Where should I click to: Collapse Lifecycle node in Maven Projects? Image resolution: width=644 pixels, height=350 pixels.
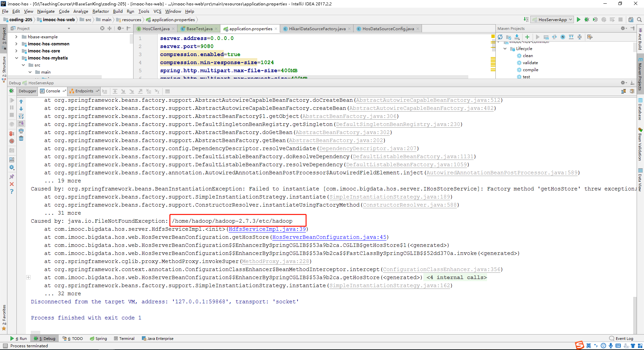click(505, 49)
